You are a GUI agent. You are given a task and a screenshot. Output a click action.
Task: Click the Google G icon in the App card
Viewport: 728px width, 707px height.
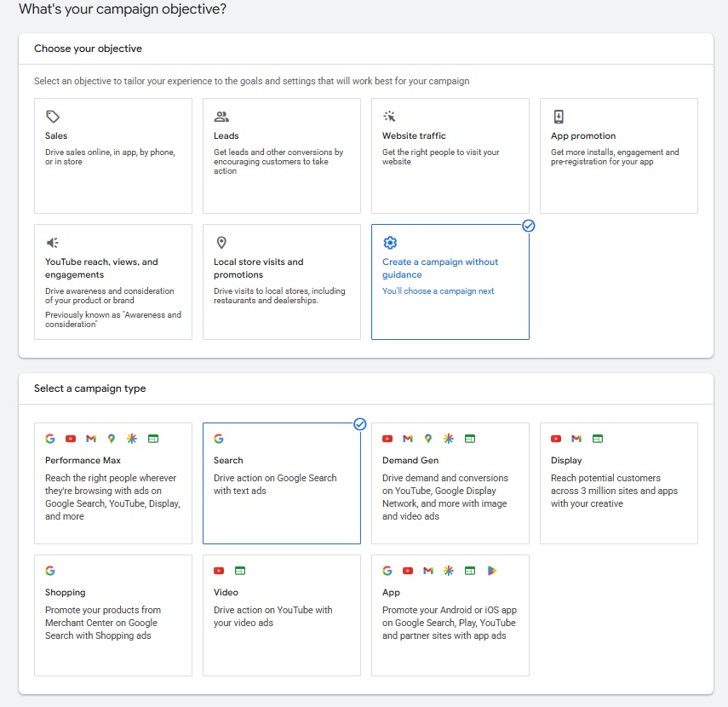tap(387, 571)
